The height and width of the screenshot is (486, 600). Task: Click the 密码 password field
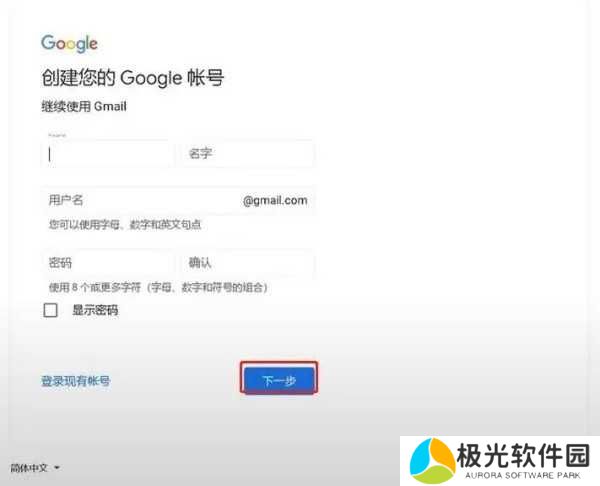tap(108, 263)
